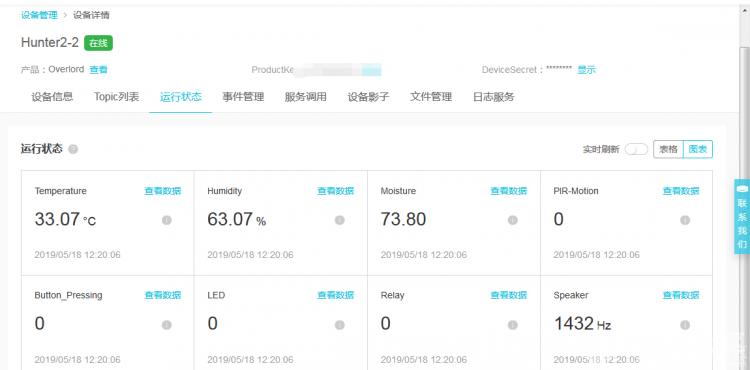
Task: Click 查看数据 for Button_Pressing
Action: (x=163, y=295)
